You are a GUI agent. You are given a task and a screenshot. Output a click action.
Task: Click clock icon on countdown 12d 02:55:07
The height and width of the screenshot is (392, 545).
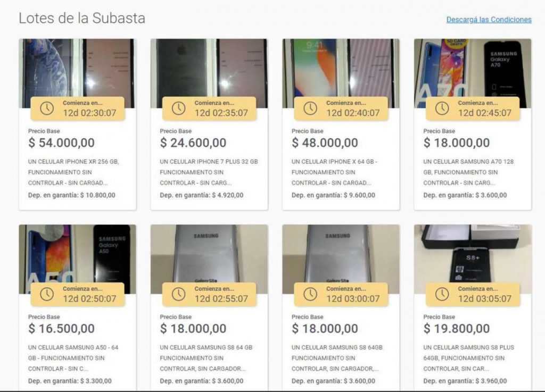[x=178, y=294]
